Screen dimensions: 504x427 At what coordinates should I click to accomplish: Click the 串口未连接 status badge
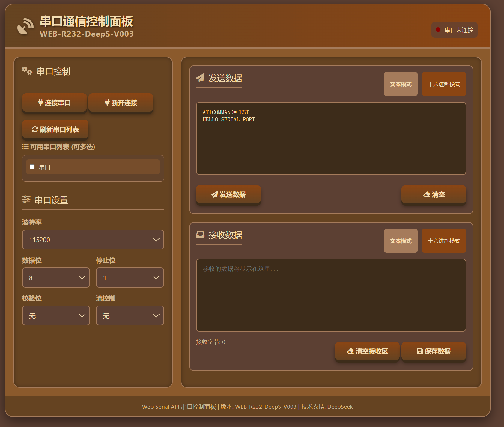pyautogui.click(x=455, y=30)
